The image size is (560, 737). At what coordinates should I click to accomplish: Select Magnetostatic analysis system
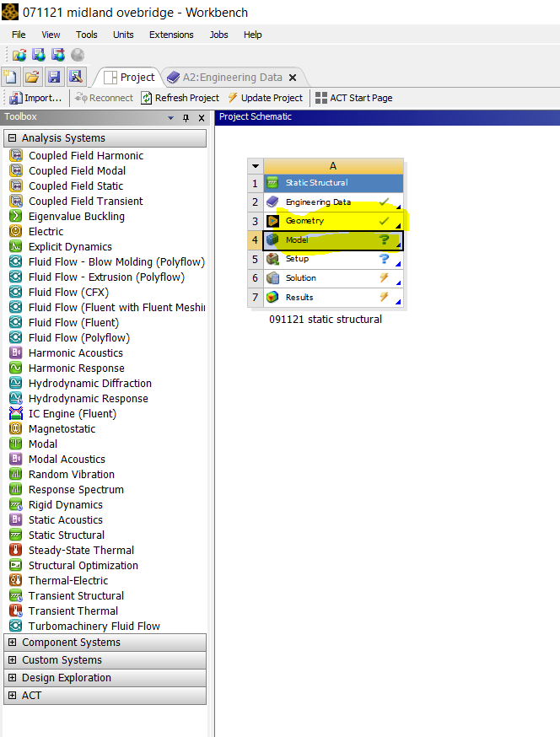click(x=62, y=428)
